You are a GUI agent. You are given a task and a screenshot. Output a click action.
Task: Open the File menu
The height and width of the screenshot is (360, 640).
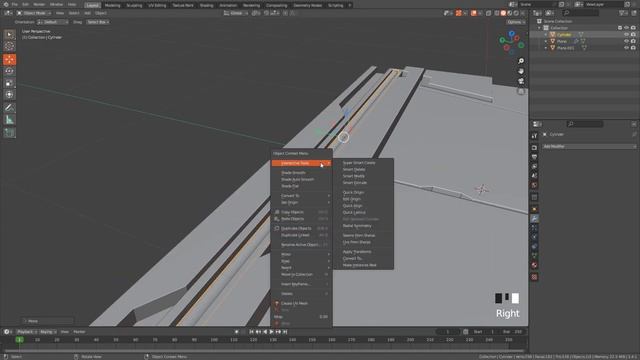[x=15, y=4]
